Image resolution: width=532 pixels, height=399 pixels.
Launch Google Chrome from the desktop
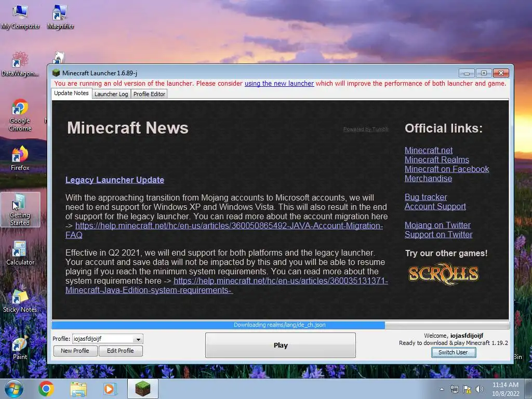20,115
